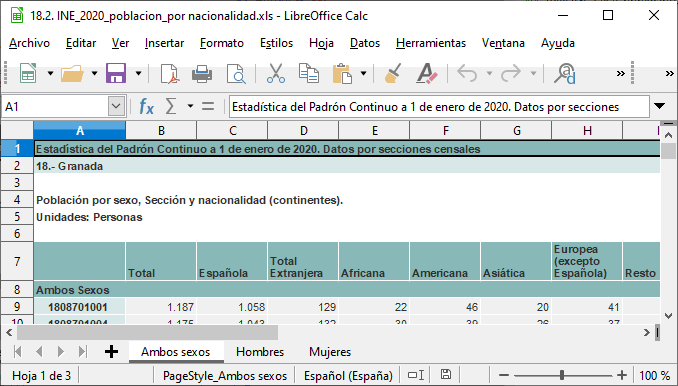Image resolution: width=678 pixels, height=386 pixels.
Task: Open the New document dropdown arrow
Action: tap(50, 73)
